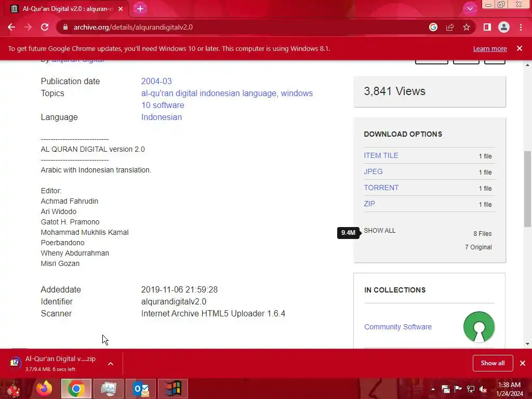Click the editor name Misri Gozan
The width and height of the screenshot is (532, 399).
60,263
